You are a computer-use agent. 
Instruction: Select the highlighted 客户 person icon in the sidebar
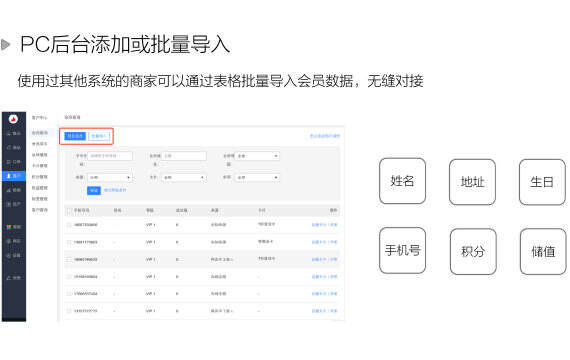pyautogui.click(x=9, y=176)
